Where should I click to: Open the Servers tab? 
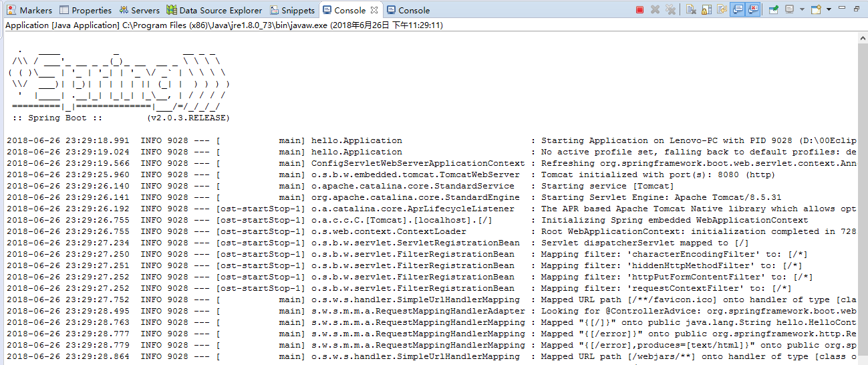pos(140,10)
